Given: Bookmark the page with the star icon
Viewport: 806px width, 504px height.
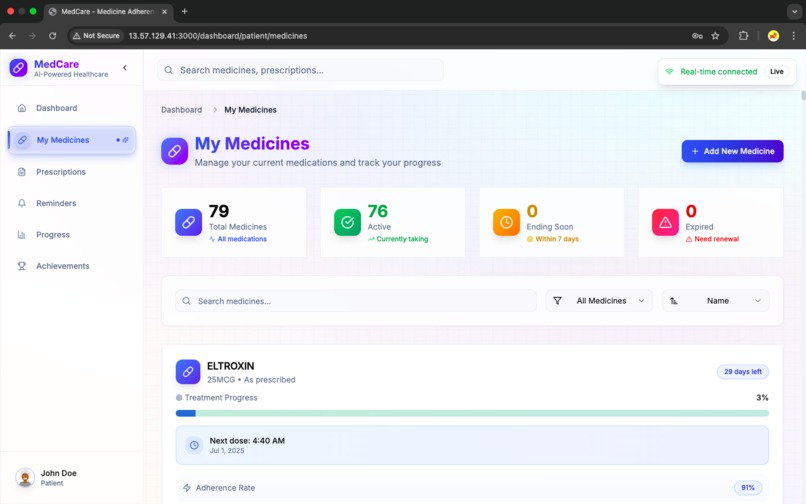Looking at the screenshot, I should click(x=715, y=36).
